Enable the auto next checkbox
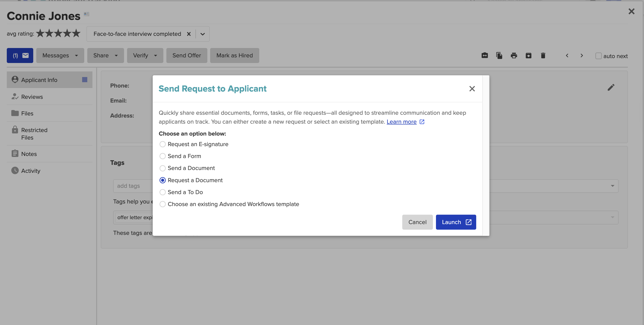Viewport: 644px width, 325px height. coord(598,56)
